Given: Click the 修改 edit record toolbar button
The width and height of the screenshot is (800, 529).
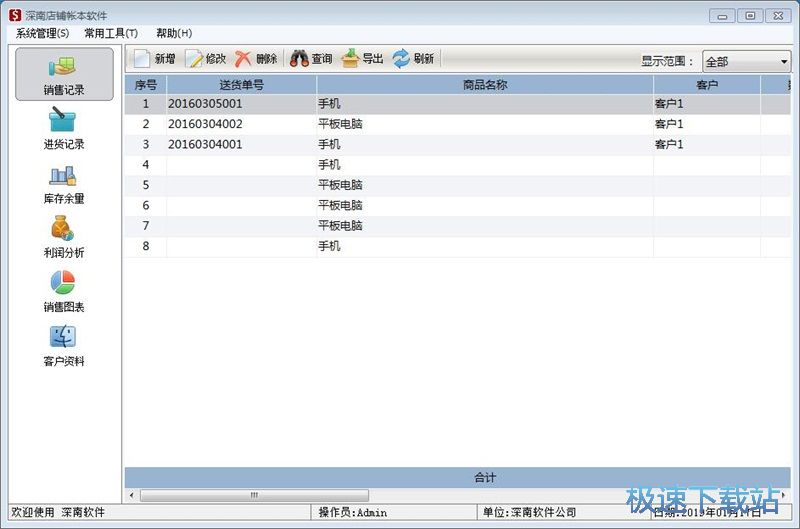Looking at the screenshot, I should point(206,59).
